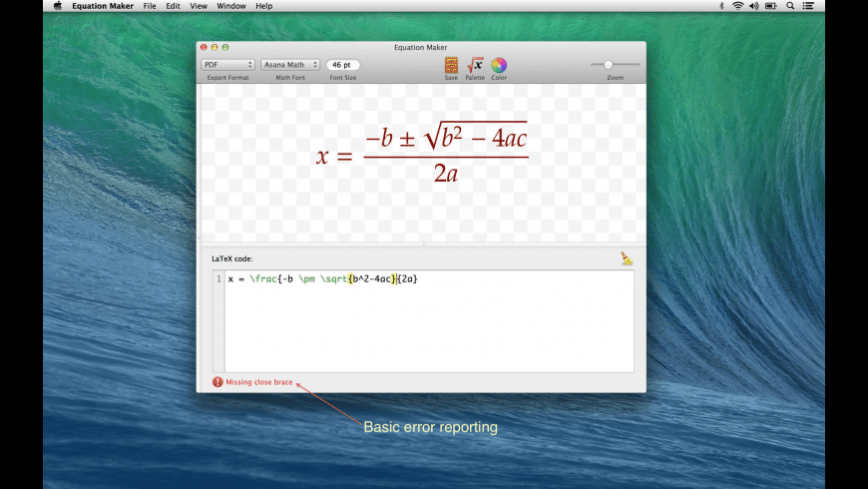Click the volume icon in menu bar
Image resolution: width=868 pixels, height=489 pixels.
753,6
